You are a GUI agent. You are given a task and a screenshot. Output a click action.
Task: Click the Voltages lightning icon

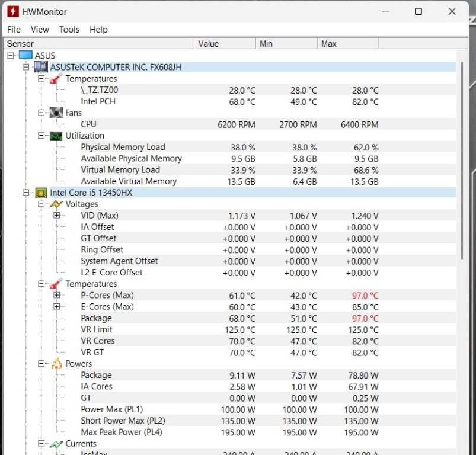pyautogui.click(x=56, y=204)
